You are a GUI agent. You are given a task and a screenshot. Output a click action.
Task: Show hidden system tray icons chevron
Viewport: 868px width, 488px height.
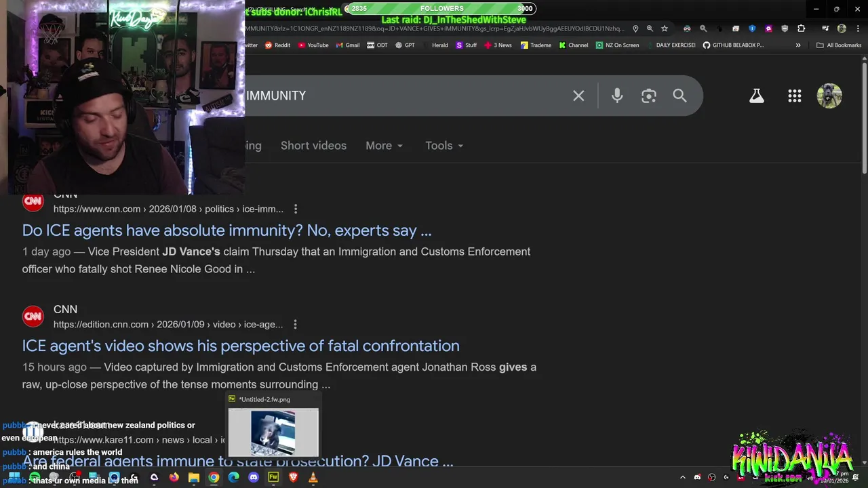click(x=683, y=477)
